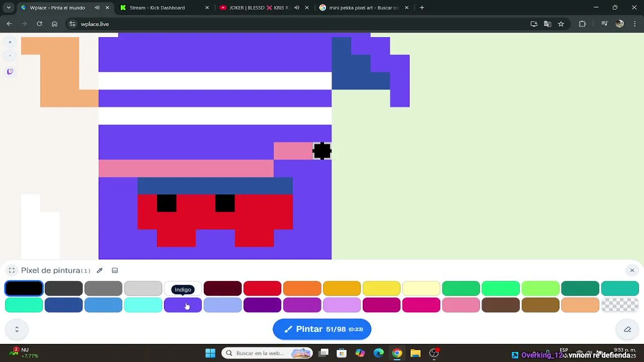Pick the dark teal-green swatch

point(580,289)
